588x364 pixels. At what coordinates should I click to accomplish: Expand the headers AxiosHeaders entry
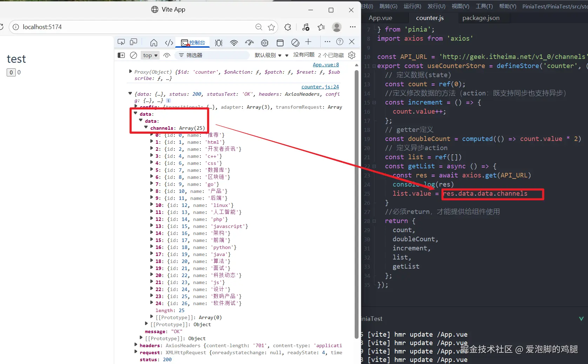tap(136, 345)
